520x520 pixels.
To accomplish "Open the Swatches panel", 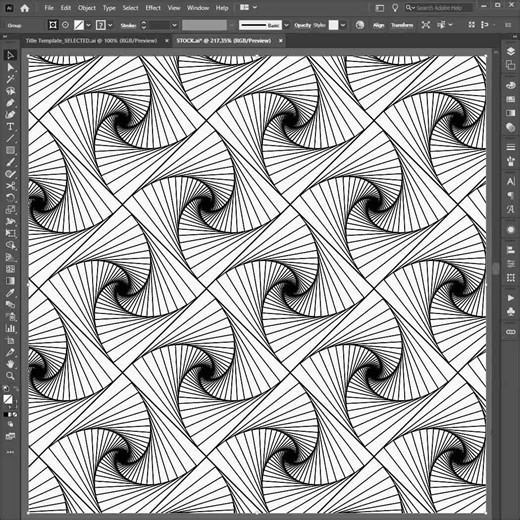I will click(510, 99).
